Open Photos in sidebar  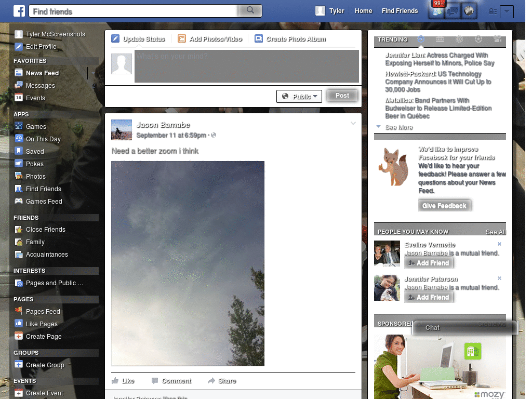(x=30, y=177)
